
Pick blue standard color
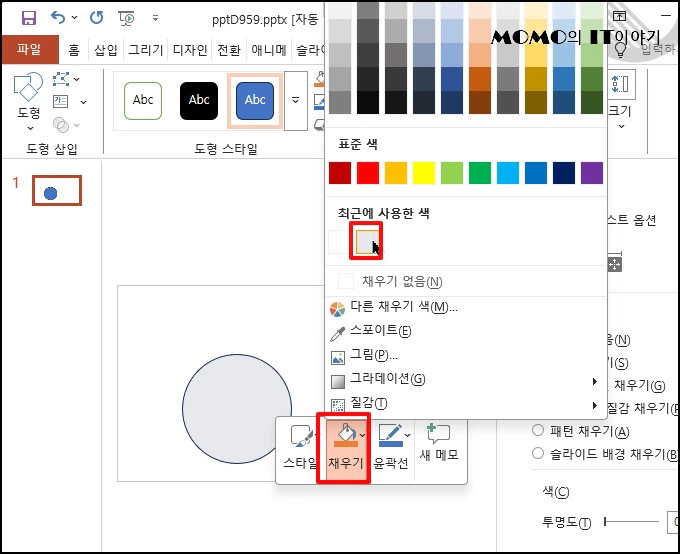point(536,173)
